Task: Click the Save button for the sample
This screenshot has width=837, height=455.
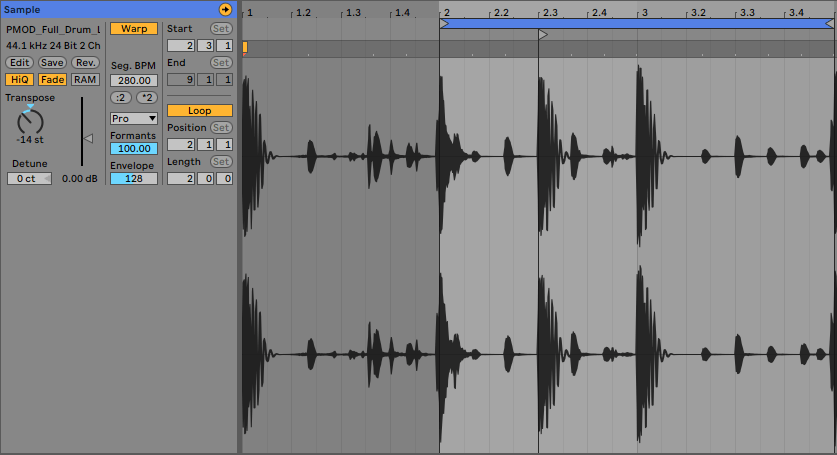Action: click(52, 63)
